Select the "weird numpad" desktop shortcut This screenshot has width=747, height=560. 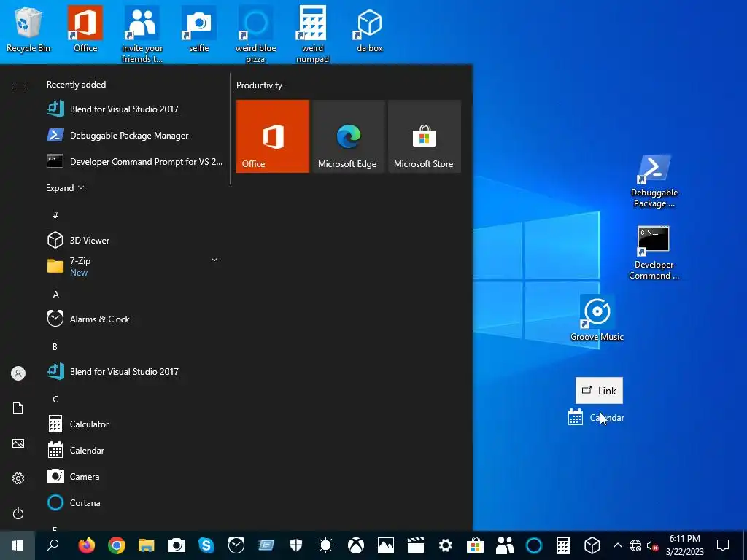pyautogui.click(x=312, y=34)
